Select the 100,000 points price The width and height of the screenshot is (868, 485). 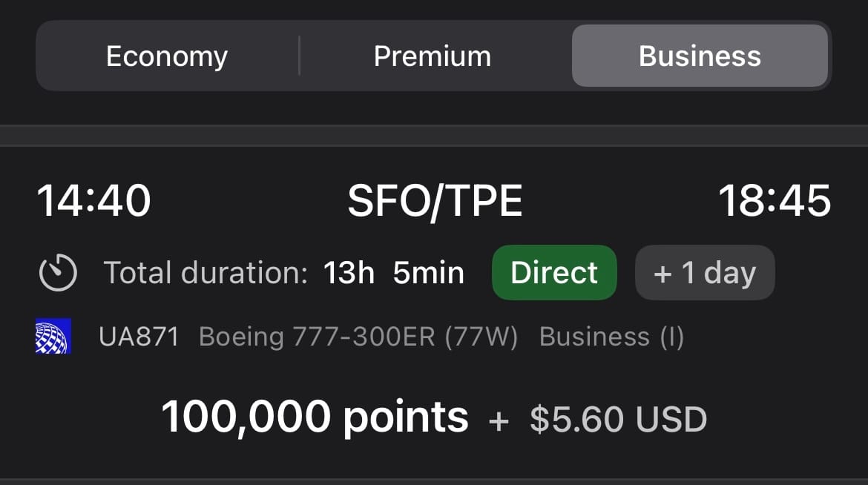tap(315, 417)
